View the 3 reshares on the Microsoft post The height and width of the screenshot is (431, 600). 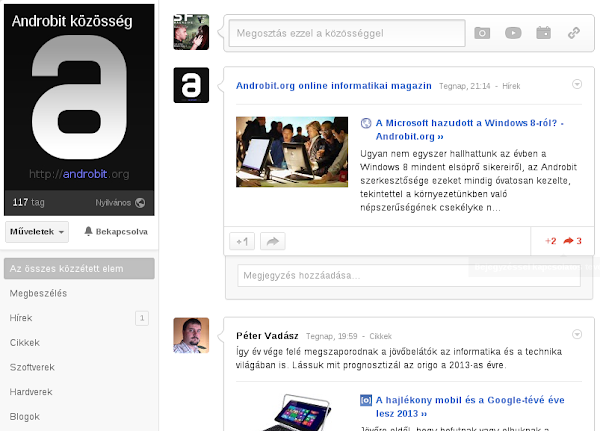click(572, 241)
